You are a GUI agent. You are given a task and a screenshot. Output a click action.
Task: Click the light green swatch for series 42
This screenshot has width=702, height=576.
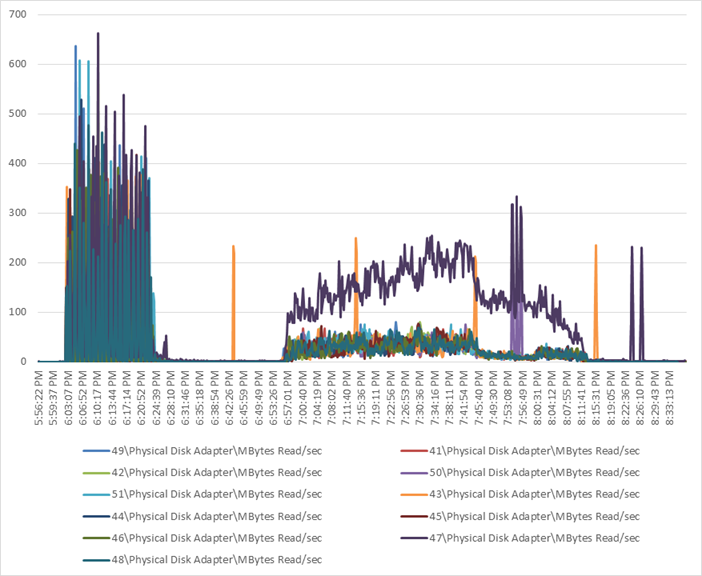coord(96,473)
